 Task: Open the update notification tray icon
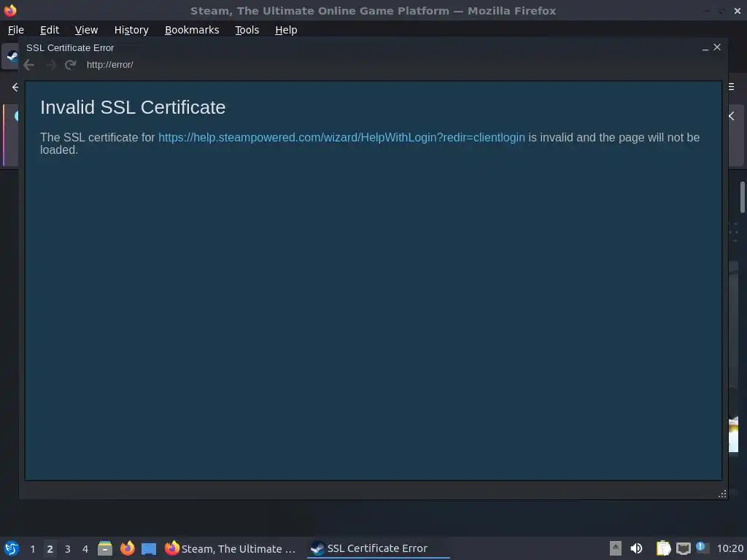pos(702,548)
